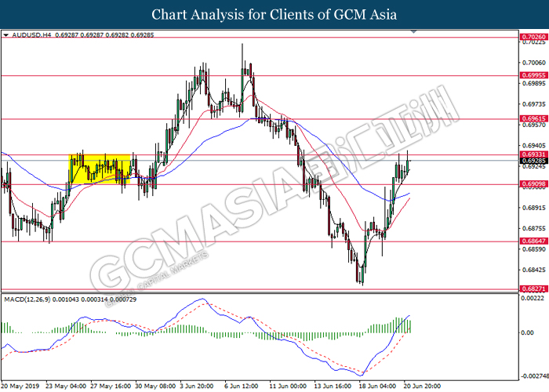Click the 0.68915 price axis value
549x392 pixels.
[534, 208]
